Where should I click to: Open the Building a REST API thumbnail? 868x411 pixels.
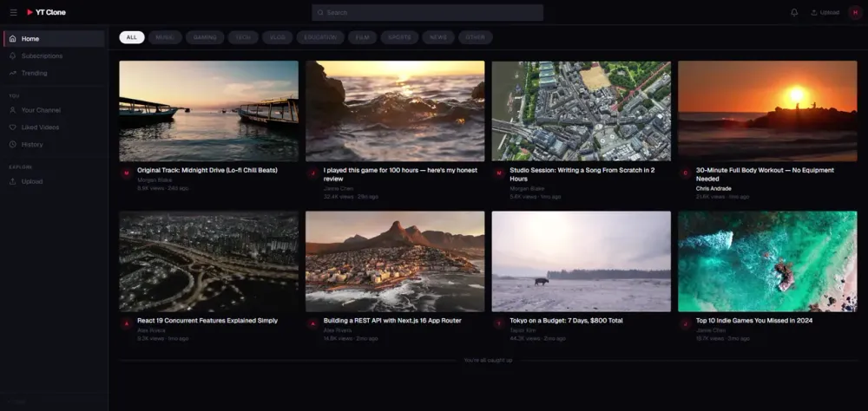(x=395, y=261)
